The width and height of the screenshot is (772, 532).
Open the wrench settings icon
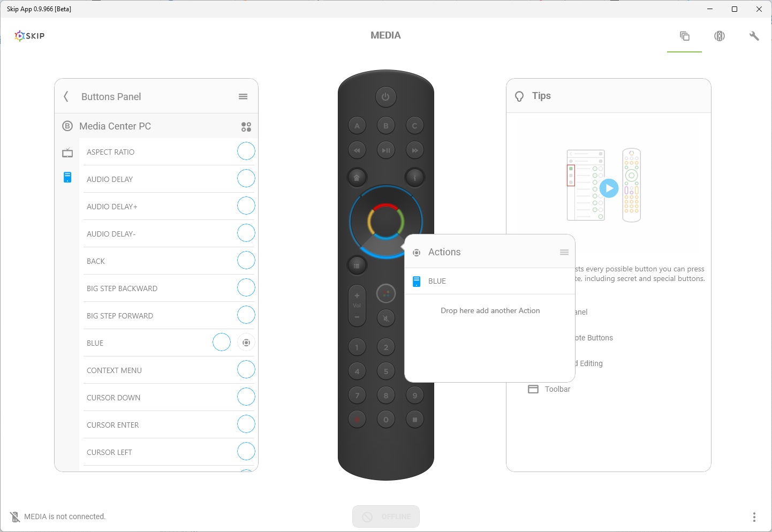pyautogui.click(x=754, y=36)
